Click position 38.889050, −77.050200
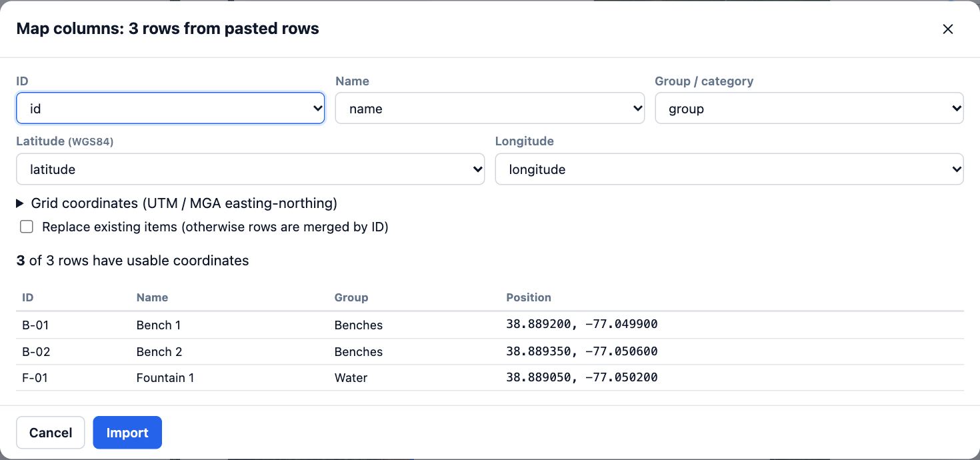Screen dimensions: 980x460 [582, 377]
